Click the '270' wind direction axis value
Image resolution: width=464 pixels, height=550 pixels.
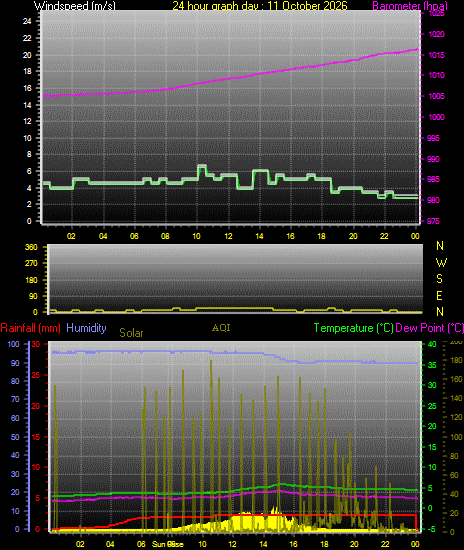(x=31, y=263)
